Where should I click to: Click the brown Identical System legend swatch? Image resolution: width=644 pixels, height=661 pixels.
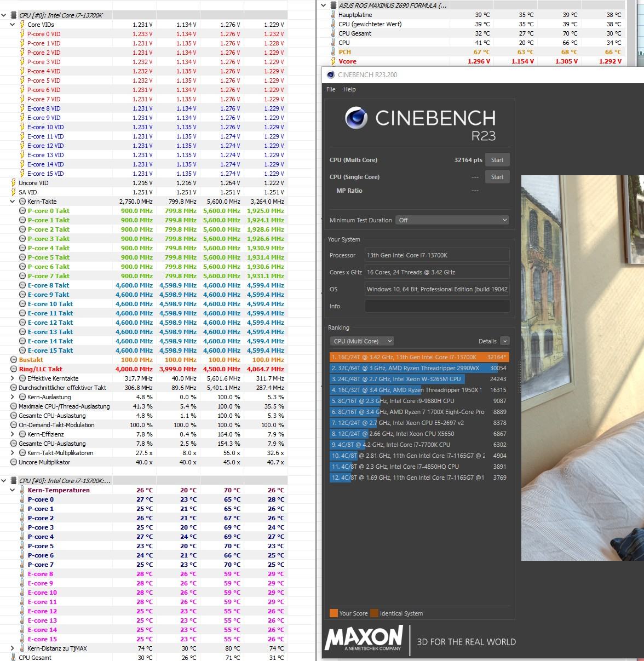(x=374, y=613)
